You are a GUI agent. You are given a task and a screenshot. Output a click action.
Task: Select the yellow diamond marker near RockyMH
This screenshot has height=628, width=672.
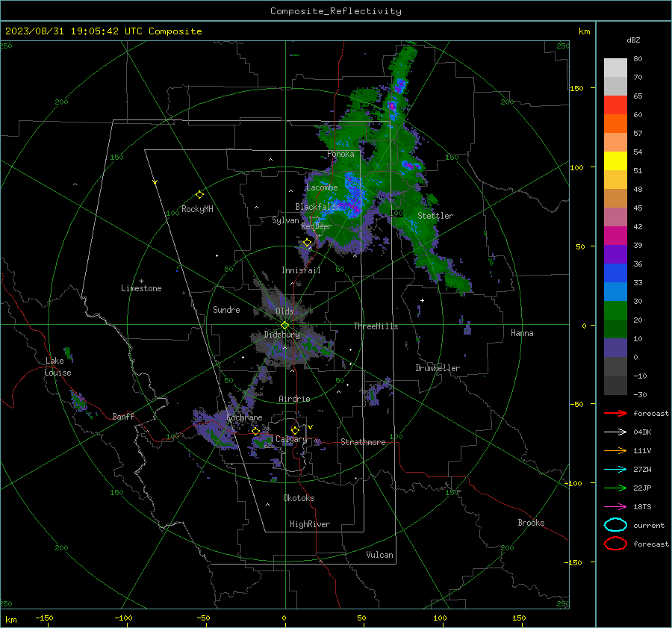tap(199, 195)
